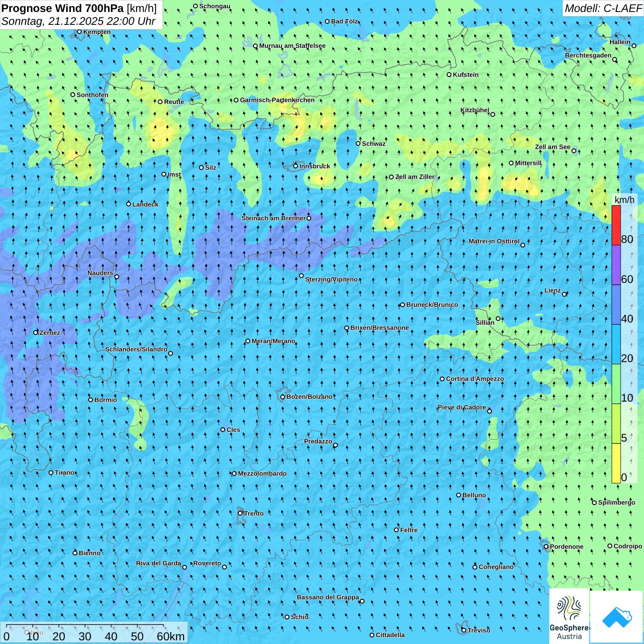
Task: Click the Lienz location marker
Action: point(564,294)
